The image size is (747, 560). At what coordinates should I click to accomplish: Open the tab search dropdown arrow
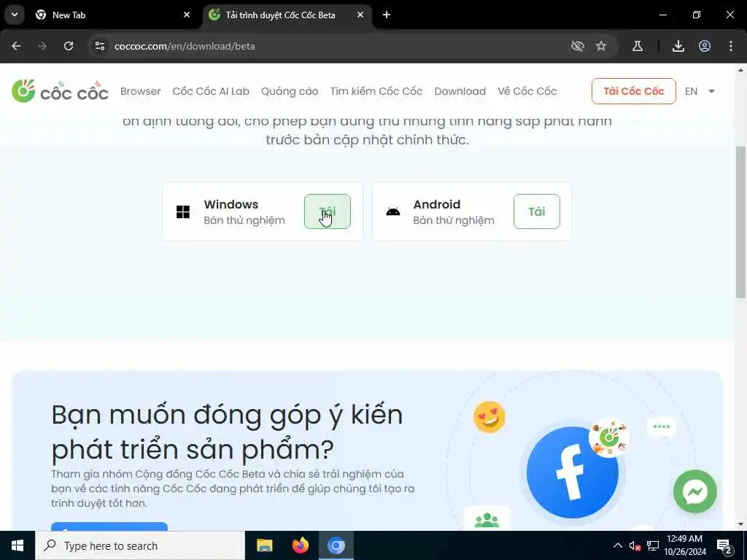pos(15,15)
